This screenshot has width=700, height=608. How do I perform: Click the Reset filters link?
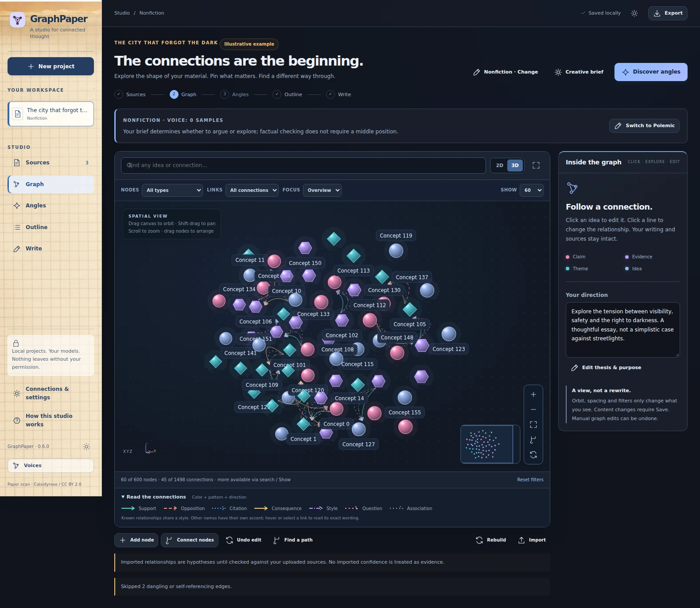click(530, 480)
